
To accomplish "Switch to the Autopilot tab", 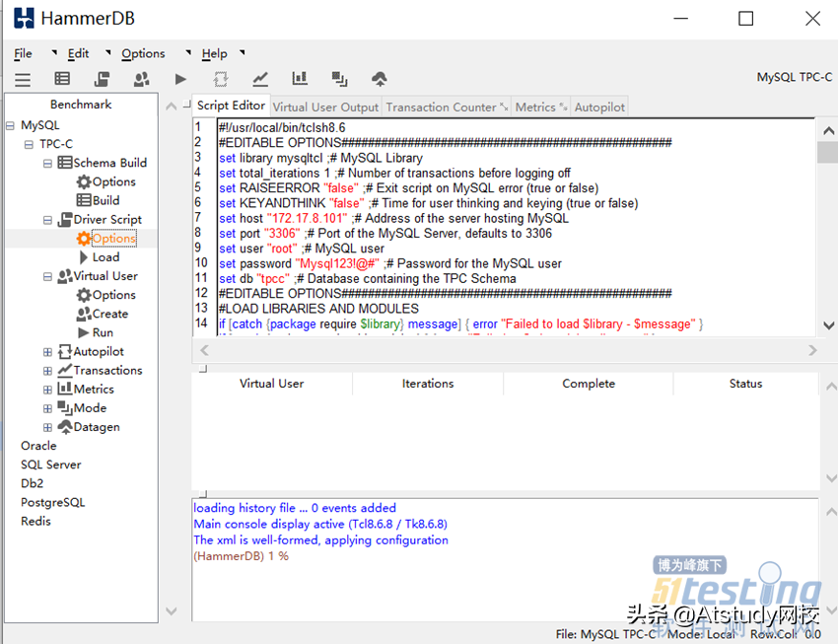I will pos(599,107).
